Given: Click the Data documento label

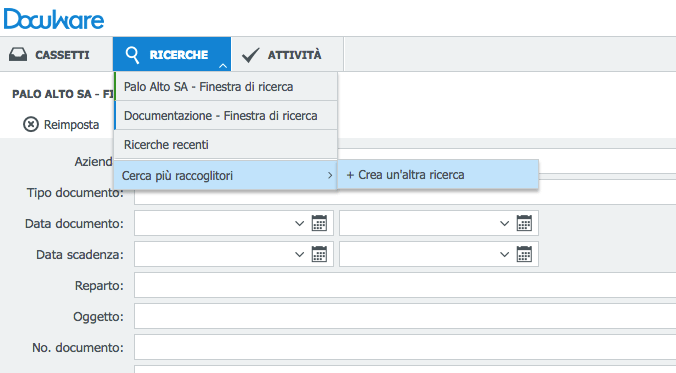Looking at the screenshot, I should click(x=74, y=224).
